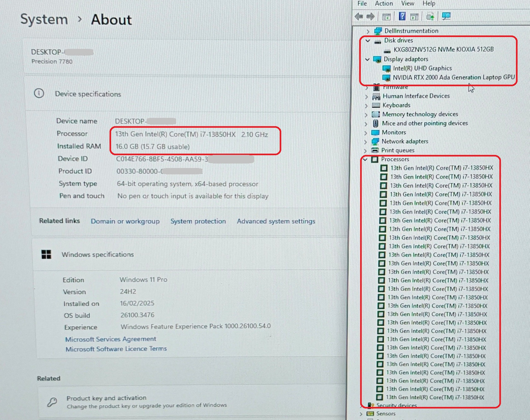Image resolution: width=530 pixels, height=420 pixels.
Task: Click the Windows logo beside Windows specifications
Action: [46, 254]
